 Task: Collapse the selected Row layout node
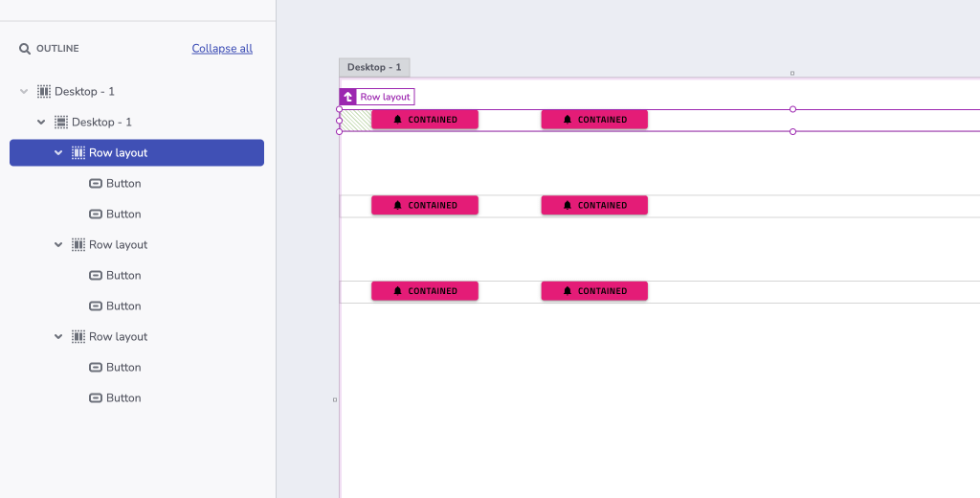[x=58, y=152]
